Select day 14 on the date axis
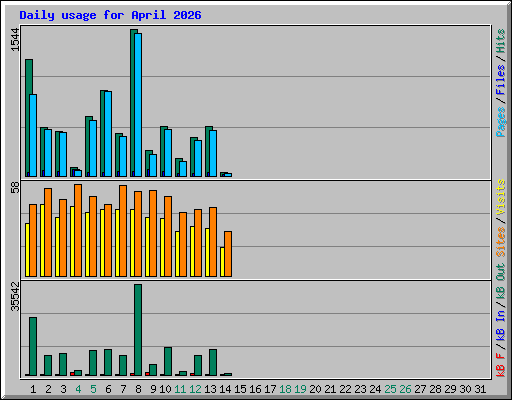This screenshot has height=400, width=512. click(x=225, y=389)
